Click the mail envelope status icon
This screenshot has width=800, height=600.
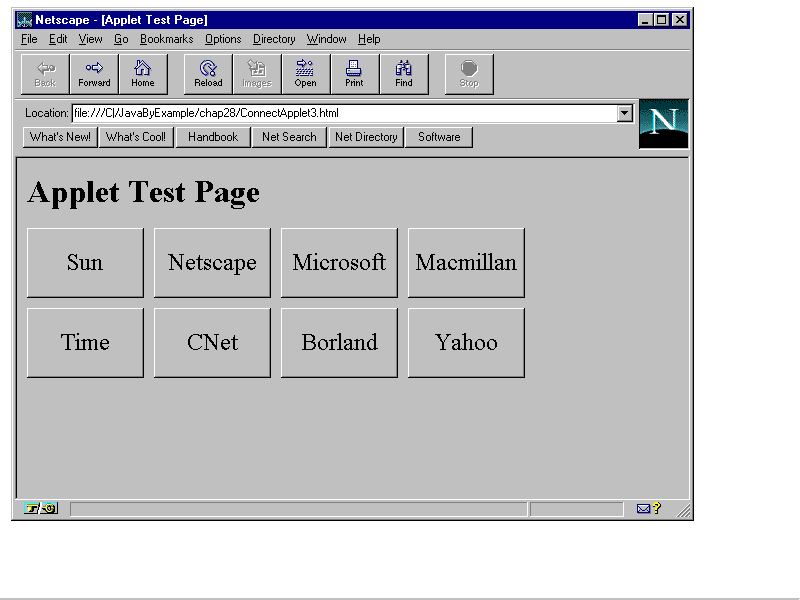[643, 508]
